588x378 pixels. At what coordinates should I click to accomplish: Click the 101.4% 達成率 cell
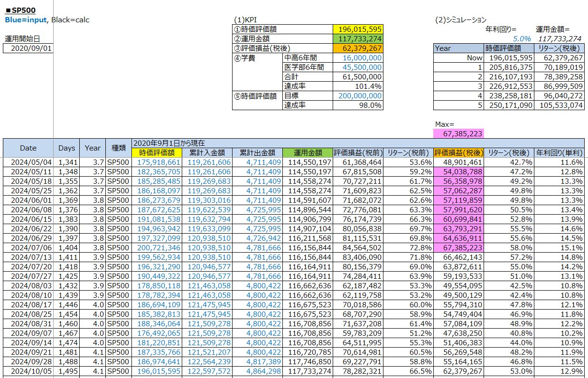point(358,86)
